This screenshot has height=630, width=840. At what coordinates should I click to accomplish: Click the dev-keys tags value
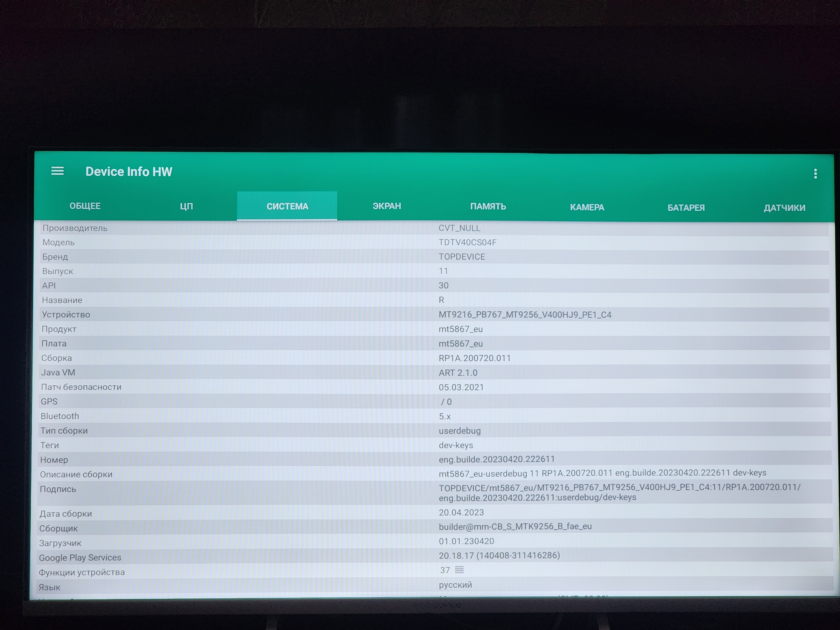tap(456, 445)
